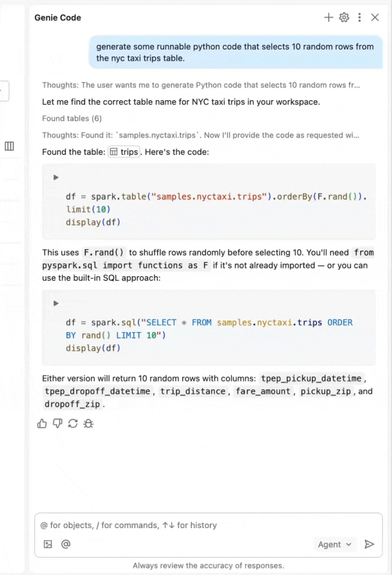Open Genie Code settings via the gear icon
The height and width of the screenshot is (575, 392).
pyautogui.click(x=344, y=18)
